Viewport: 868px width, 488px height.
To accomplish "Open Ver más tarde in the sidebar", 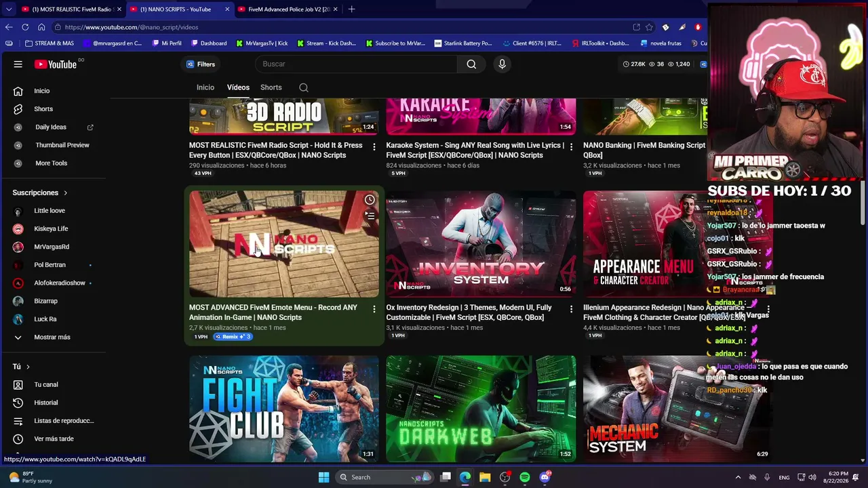I will point(54,439).
